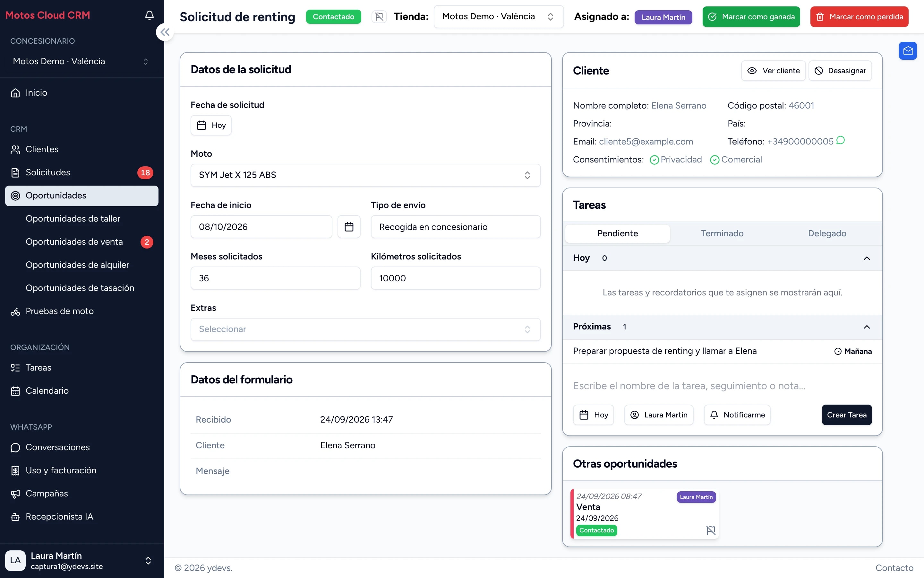Click the Meses solicitados input field
Image resolution: width=924 pixels, height=578 pixels.
coord(275,278)
